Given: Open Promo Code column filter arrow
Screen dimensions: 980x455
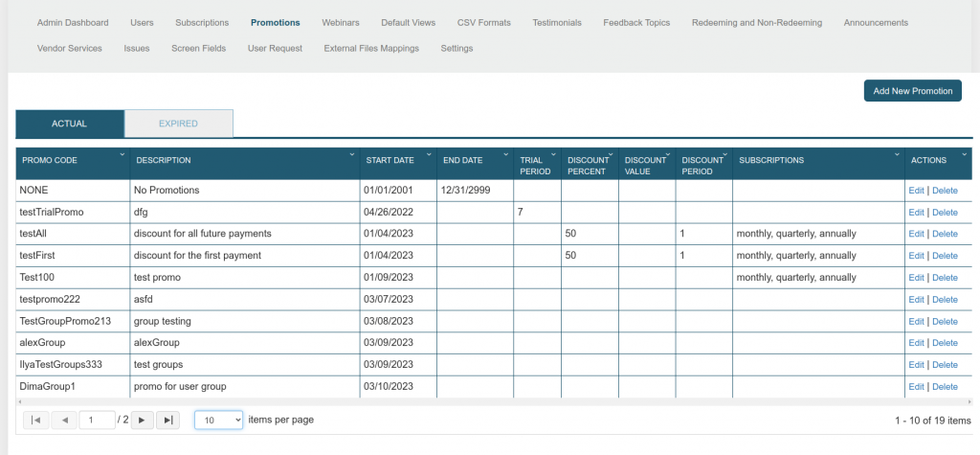Looking at the screenshot, I should (x=122, y=154).
